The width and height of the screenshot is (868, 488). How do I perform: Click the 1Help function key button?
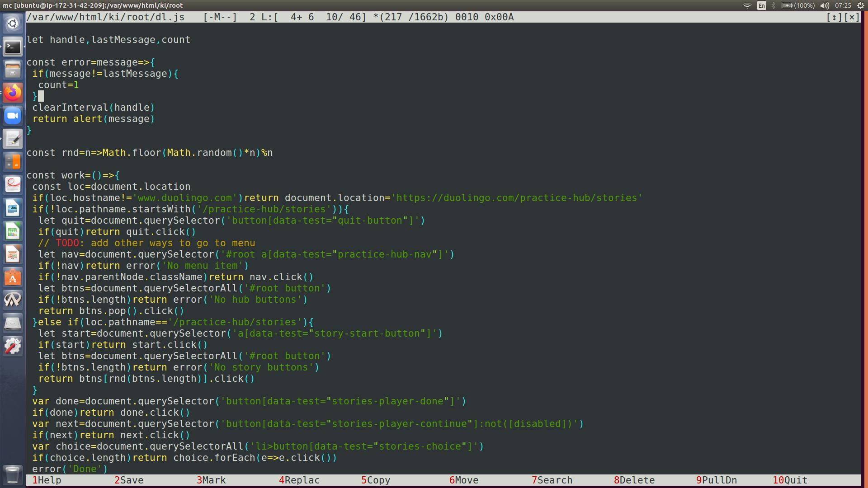point(47,480)
